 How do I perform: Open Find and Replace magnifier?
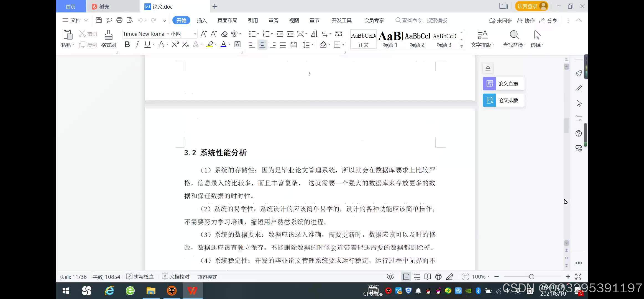(514, 35)
